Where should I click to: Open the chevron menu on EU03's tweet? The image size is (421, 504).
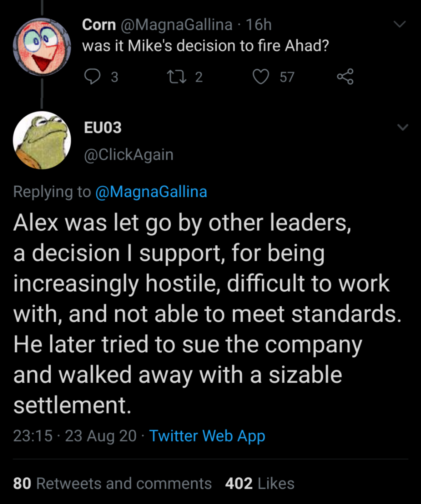coord(403,127)
